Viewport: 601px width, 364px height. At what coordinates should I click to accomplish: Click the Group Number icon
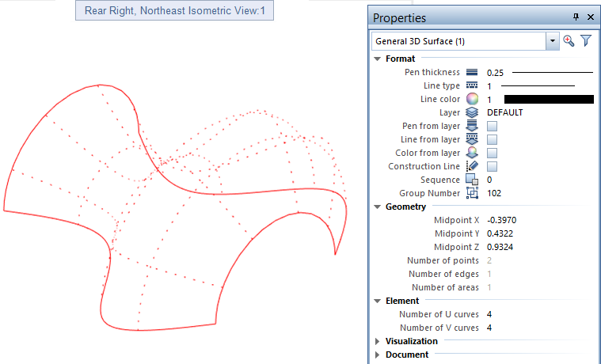click(472, 193)
